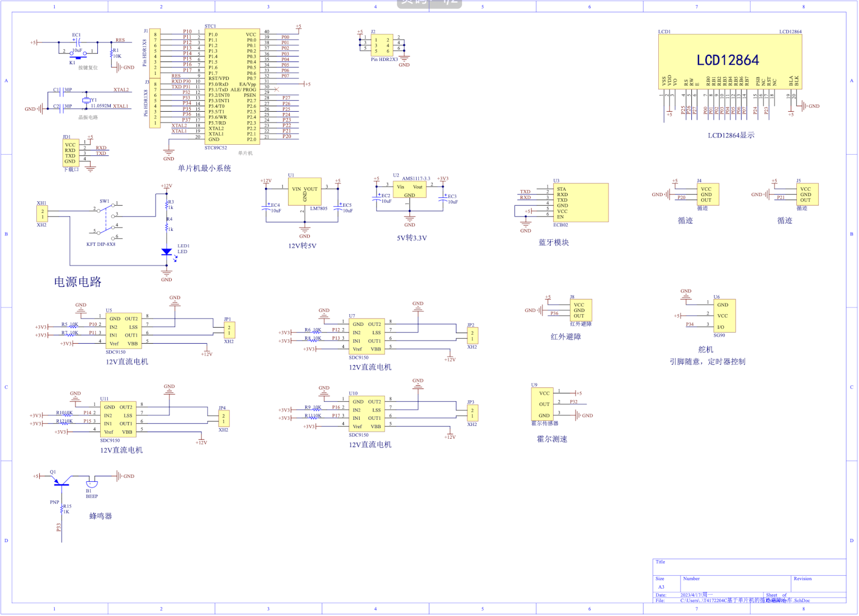Select the SG90 servo connector U6
Screen dimensions: 859x616
pos(724,316)
